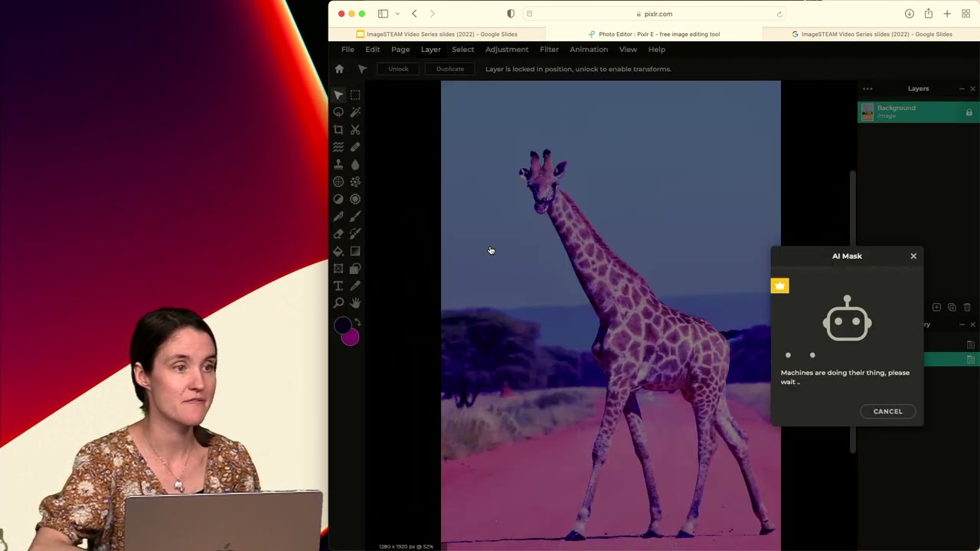Open the Help menu
Screen dimensions: 980x551
[657, 49]
